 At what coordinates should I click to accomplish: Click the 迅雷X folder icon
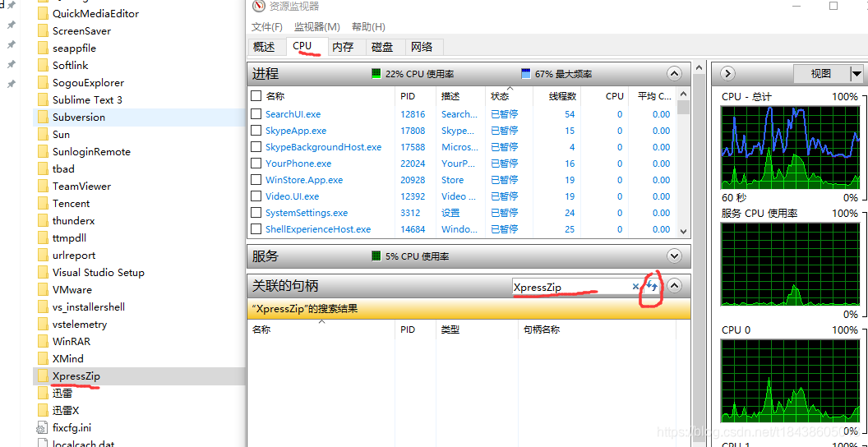44,411
